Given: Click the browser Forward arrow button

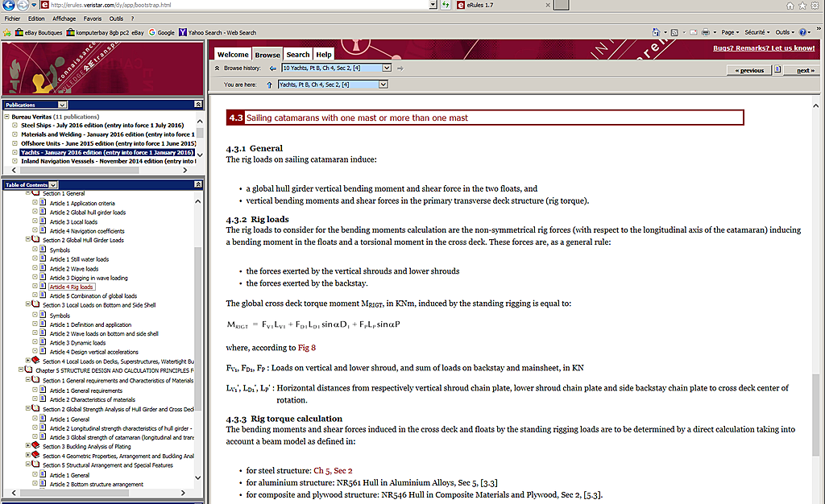Looking at the screenshot, I should coord(23,6).
